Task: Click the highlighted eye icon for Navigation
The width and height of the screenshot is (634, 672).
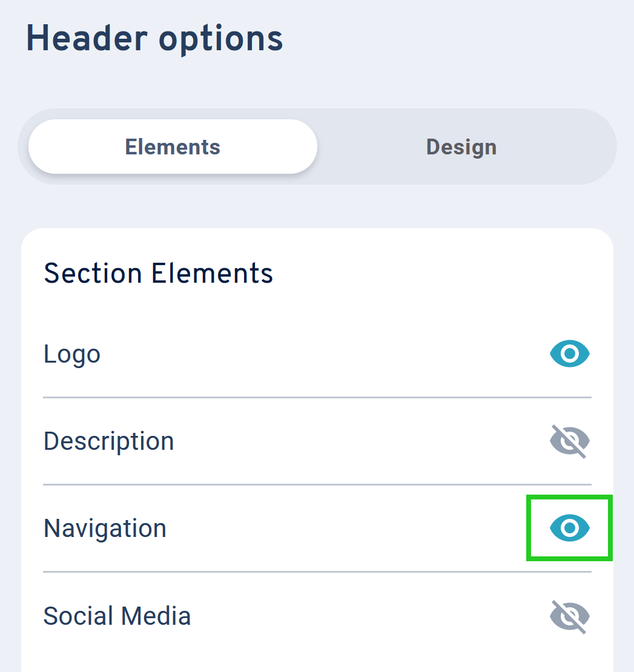Action: coord(569,528)
